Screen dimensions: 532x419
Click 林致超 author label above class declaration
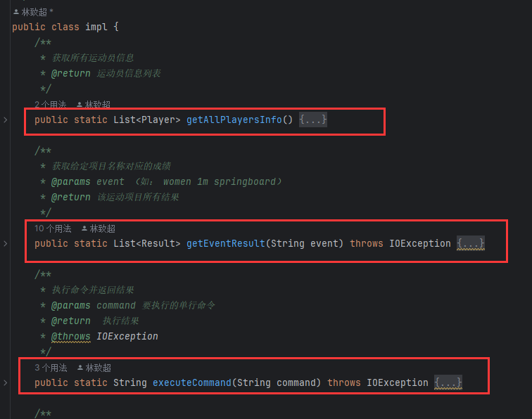pyautogui.click(x=34, y=12)
